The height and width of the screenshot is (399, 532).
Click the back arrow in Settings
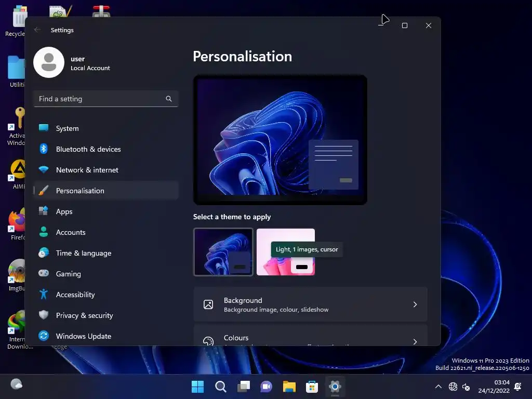(x=37, y=30)
